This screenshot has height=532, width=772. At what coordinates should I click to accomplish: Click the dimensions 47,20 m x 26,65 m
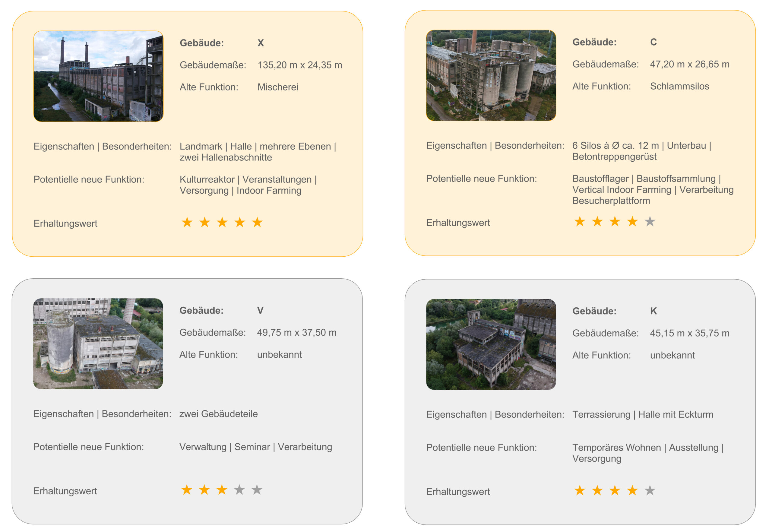click(689, 64)
